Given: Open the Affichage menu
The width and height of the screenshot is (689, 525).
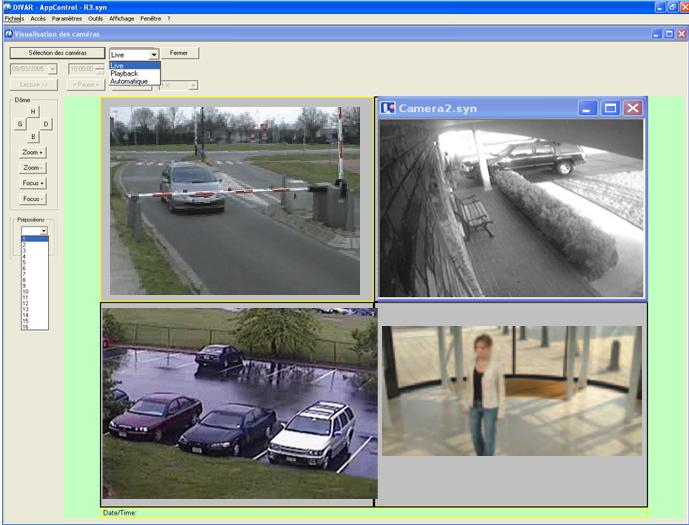Looking at the screenshot, I should pos(121,18).
